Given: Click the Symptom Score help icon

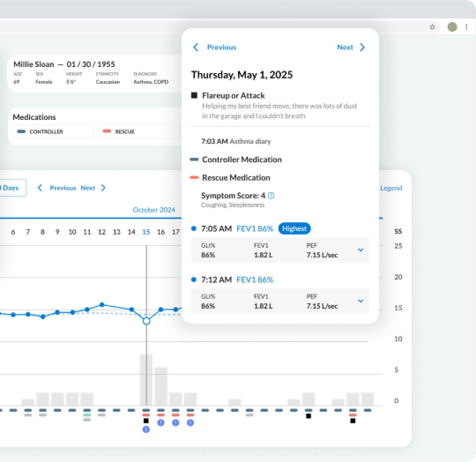Looking at the screenshot, I should coord(271,196).
